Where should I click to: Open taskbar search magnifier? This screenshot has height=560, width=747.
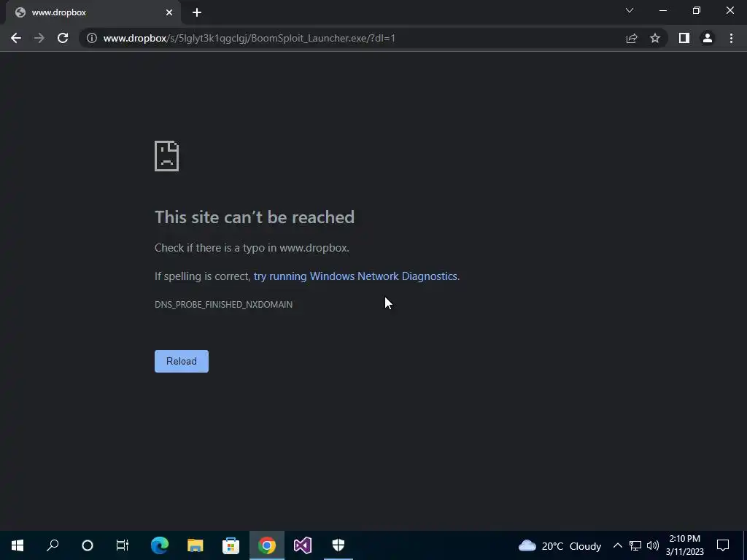(53, 545)
